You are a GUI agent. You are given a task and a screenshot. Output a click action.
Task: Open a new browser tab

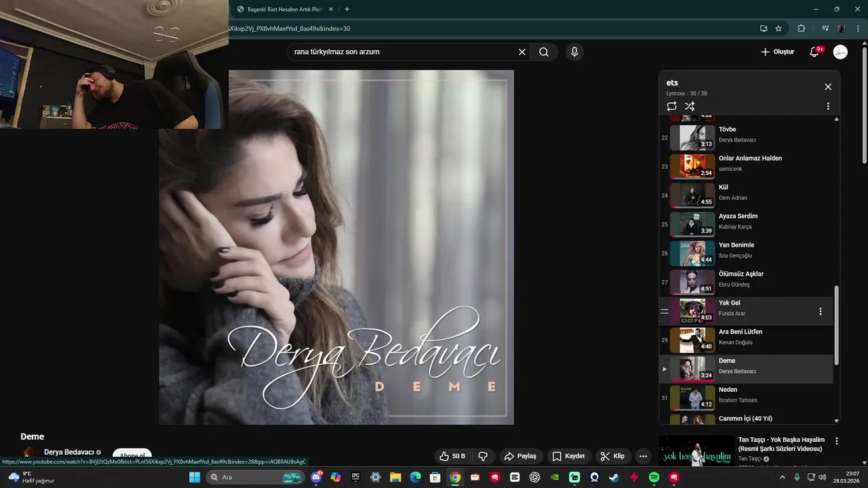(347, 9)
